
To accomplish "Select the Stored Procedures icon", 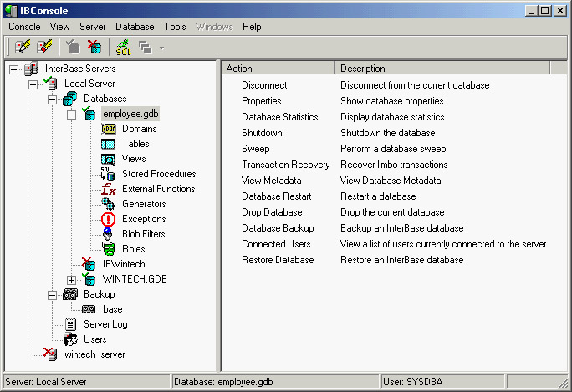I will coord(108,174).
